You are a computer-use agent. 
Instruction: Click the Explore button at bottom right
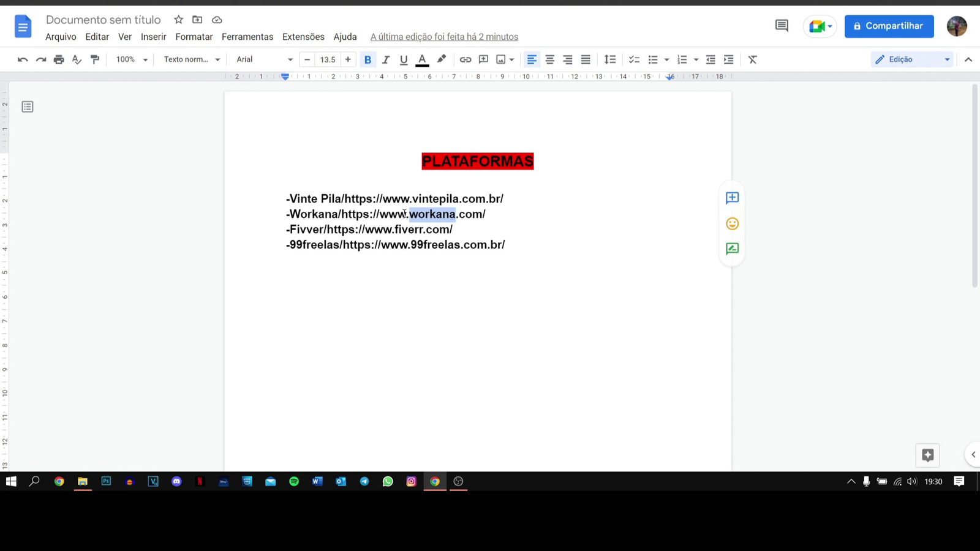coord(928,455)
